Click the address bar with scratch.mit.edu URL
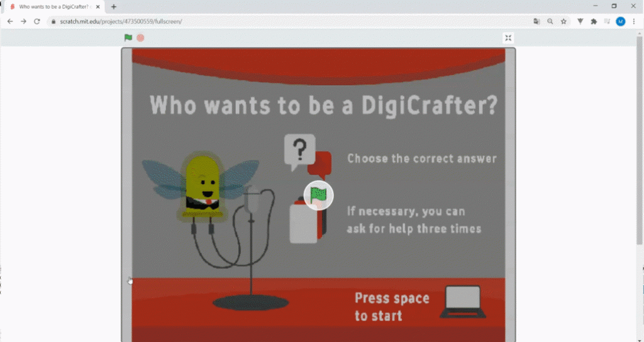 pos(287,21)
